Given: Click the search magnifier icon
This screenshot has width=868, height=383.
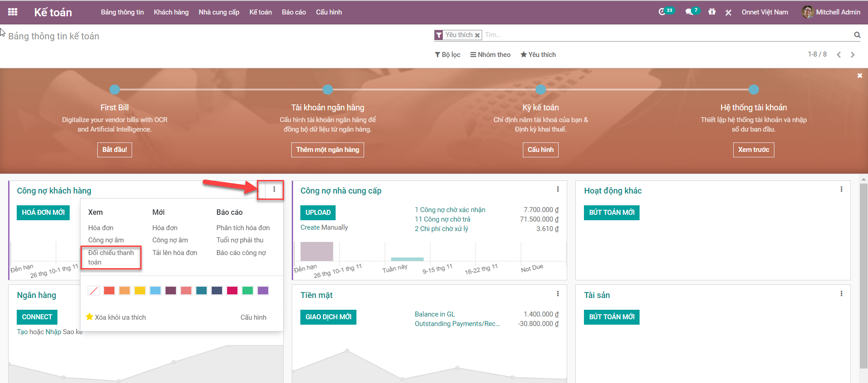Looking at the screenshot, I should click(x=857, y=35).
